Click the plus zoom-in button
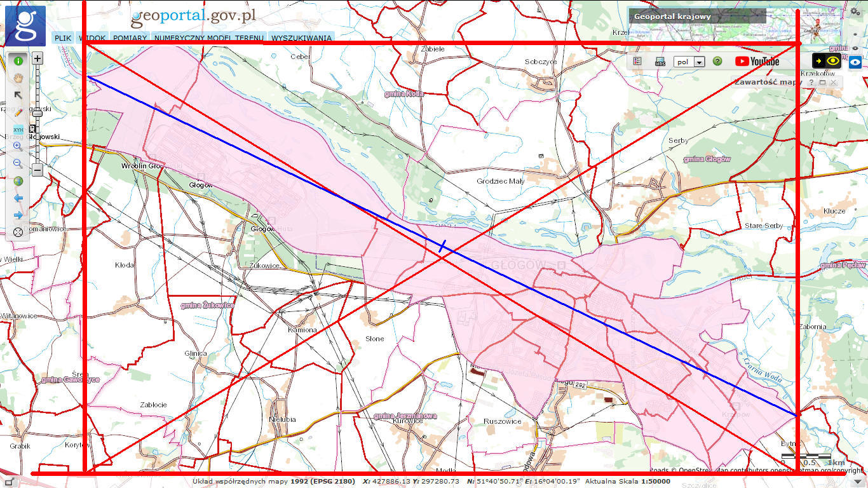This screenshot has width=868, height=488. click(x=37, y=58)
